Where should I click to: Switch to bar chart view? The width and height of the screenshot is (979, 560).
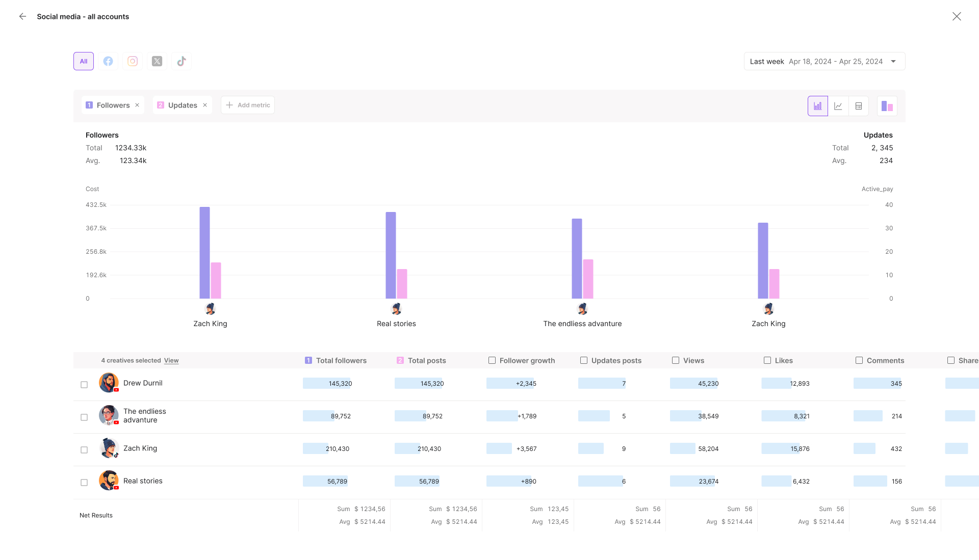(x=817, y=106)
